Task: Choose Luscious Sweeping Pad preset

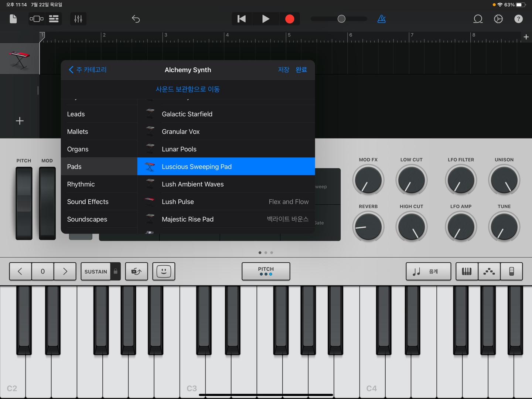Action: click(x=226, y=167)
